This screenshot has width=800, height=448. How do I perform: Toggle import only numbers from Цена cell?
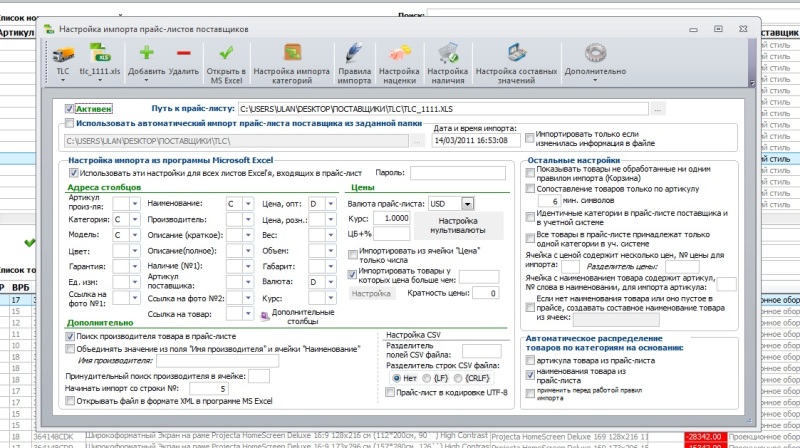[353, 254]
